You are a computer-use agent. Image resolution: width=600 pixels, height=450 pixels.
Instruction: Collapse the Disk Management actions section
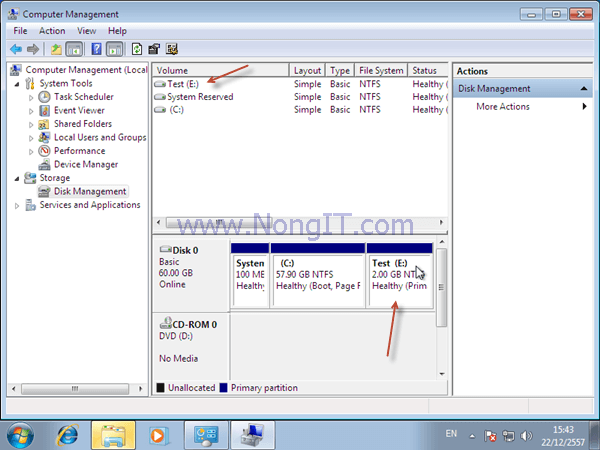pos(584,88)
